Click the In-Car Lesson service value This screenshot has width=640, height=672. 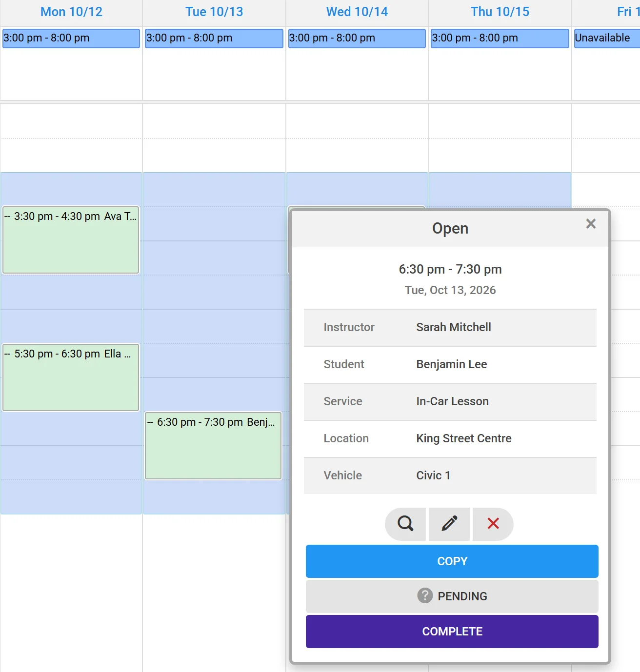coord(453,401)
